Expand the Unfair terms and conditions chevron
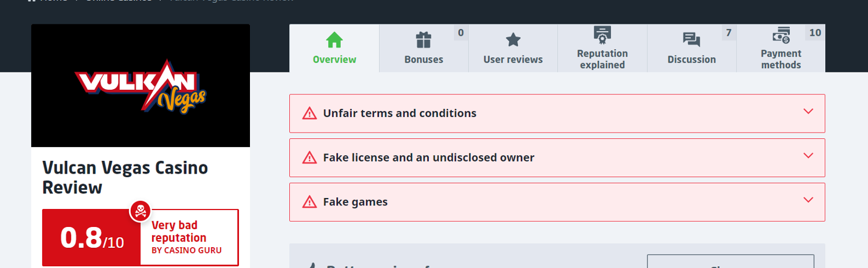Image resolution: width=868 pixels, height=268 pixels. coord(808,111)
